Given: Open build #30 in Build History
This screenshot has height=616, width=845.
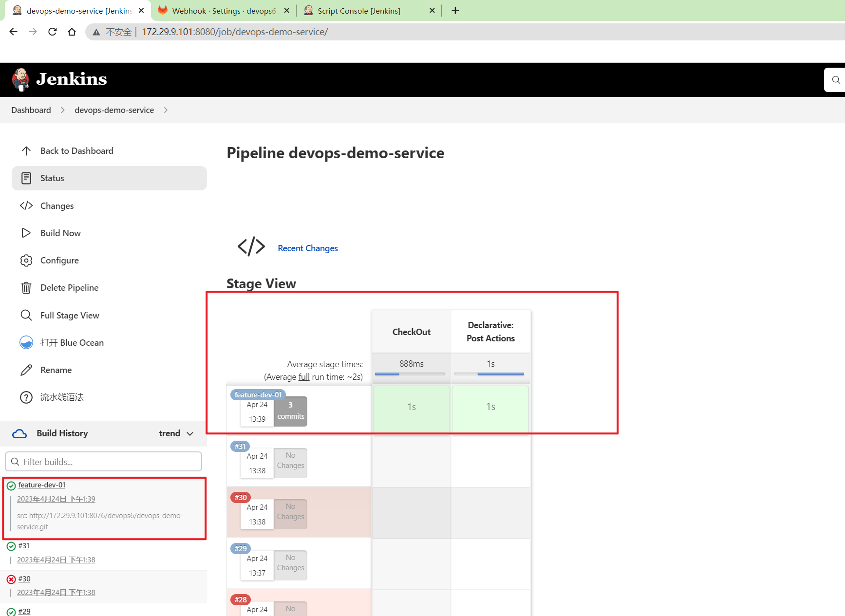Looking at the screenshot, I should 24,579.
